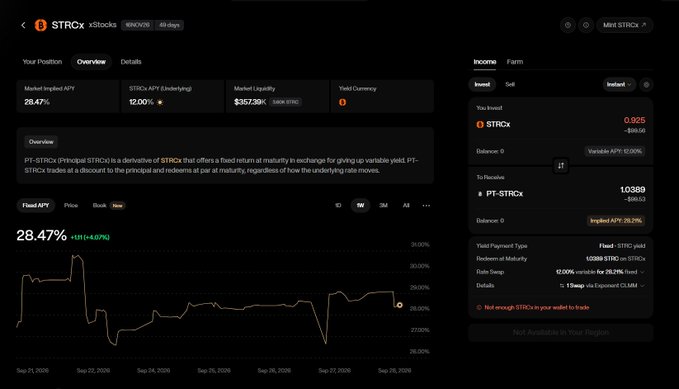Open Mint STRCx external link
The image size is (679, 389).
coord(624,25)
